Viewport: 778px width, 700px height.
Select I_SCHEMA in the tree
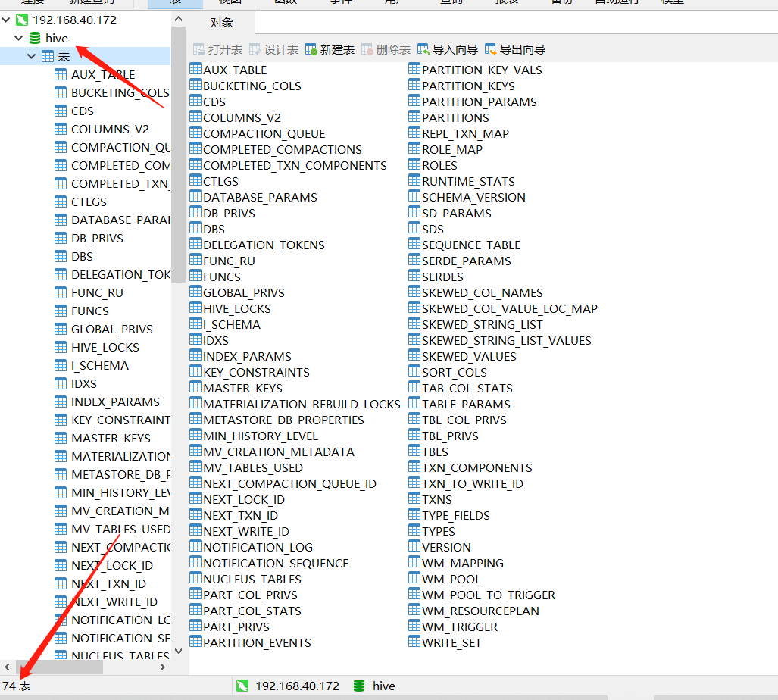coord(100,366)
